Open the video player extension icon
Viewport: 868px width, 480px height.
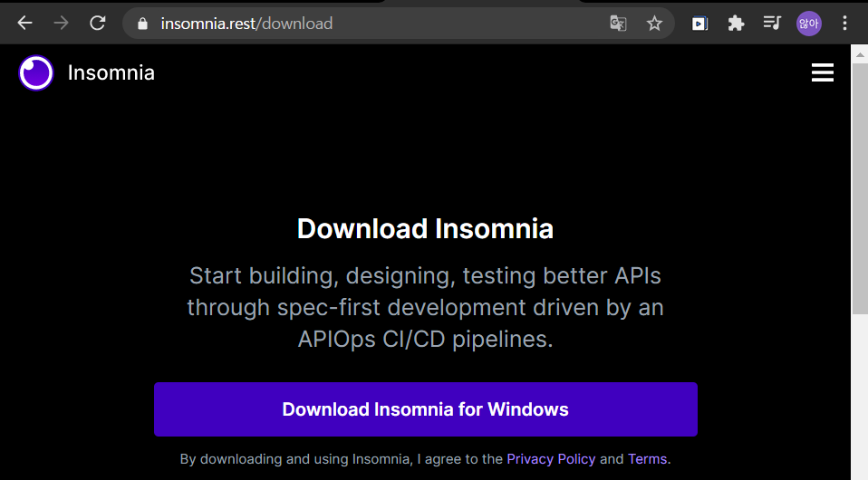[699, 24]
